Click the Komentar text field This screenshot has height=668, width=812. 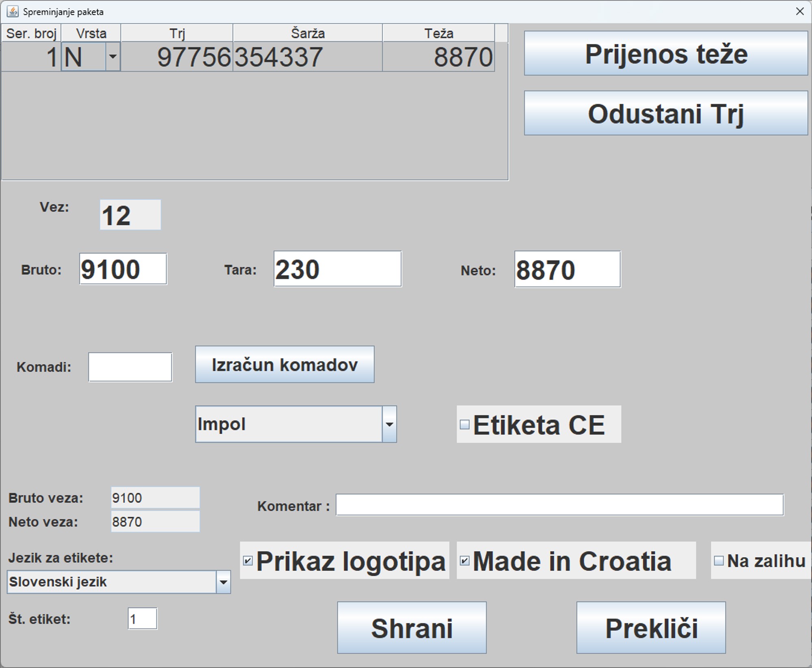pos(559,505)
